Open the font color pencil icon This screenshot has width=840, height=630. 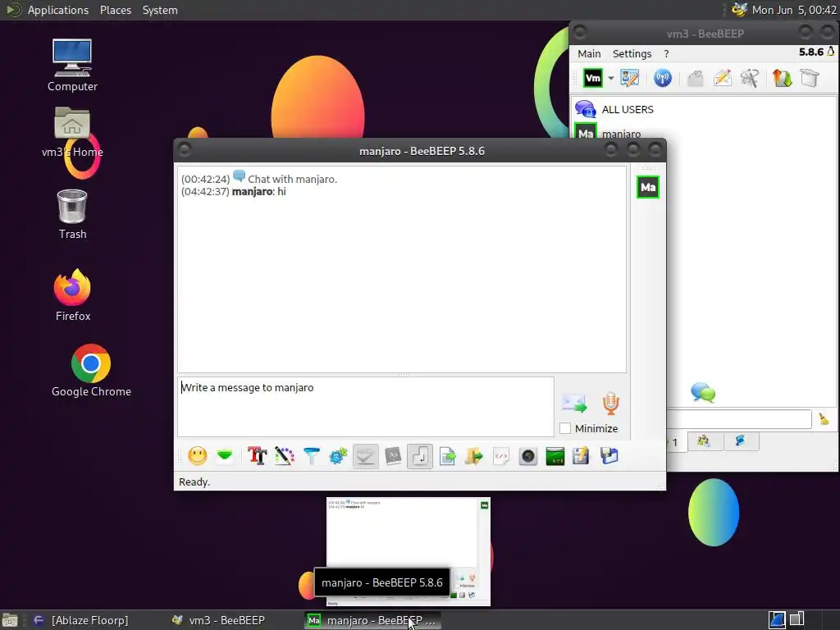point(285,456)
